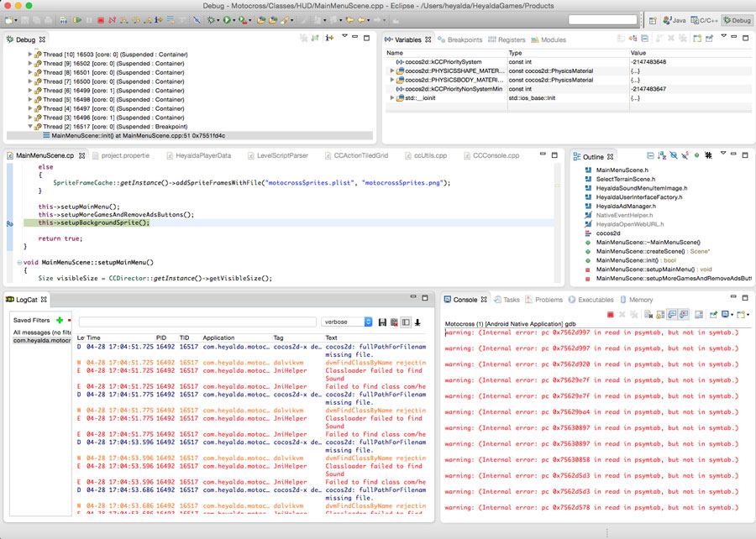Viewport: 756px width, 539px height.
Task: Expand Thread [10] 16503 in Debug view
Action: [30, 55]
